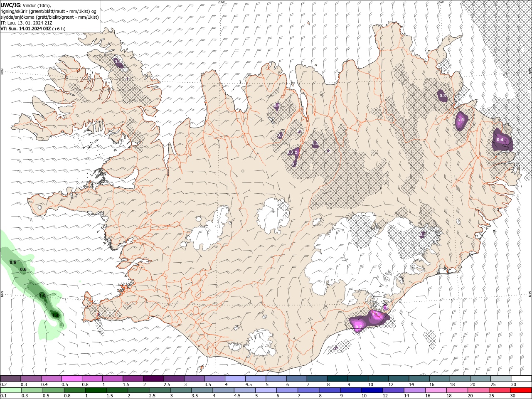The width and height of the screenshot is (532, 399).
Task: Pick the lavender swatch between 4 and 4.5, upper scale
Action: pos(235,379)
